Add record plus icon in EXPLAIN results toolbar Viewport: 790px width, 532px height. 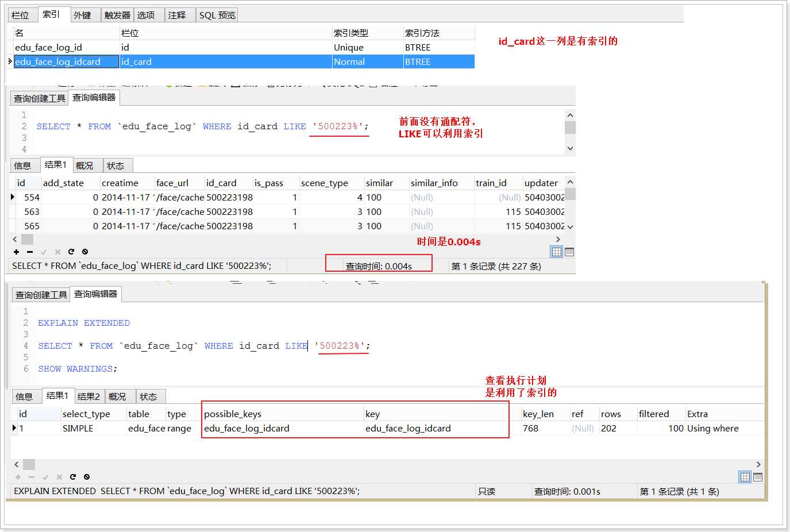point(18,477)
